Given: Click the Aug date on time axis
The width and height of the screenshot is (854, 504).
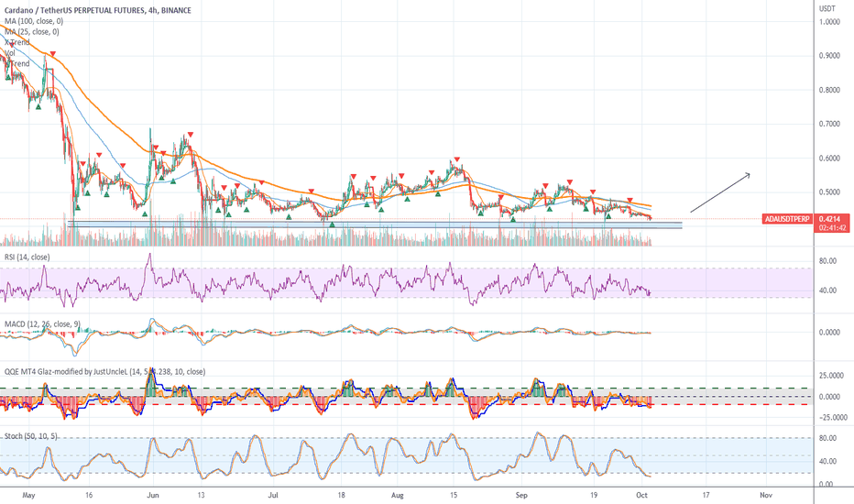Looking at the screenshot, I should 398,495.
